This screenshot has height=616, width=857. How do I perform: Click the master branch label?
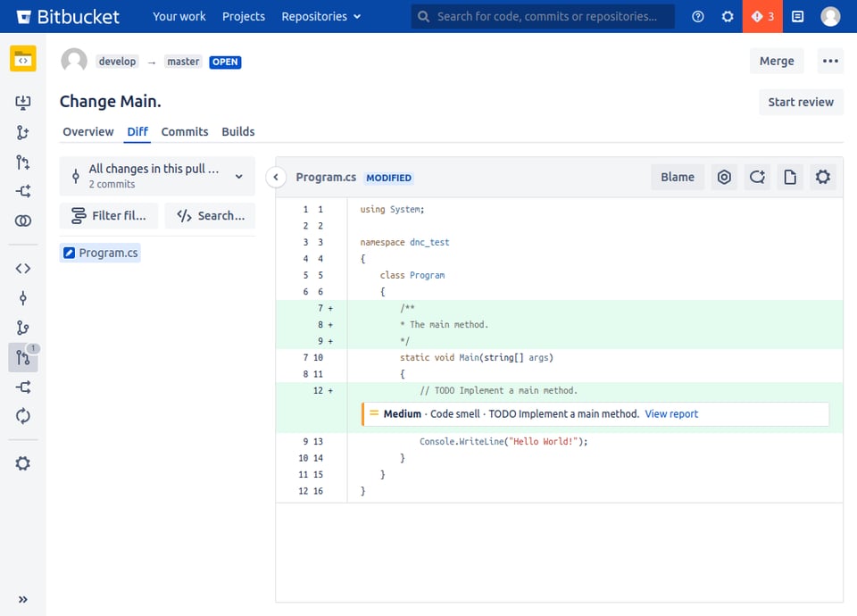tap(183, 62)
